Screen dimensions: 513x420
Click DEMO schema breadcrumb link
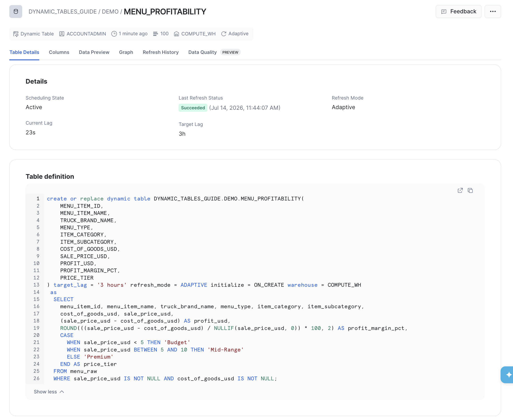pyautogui.click(x=110, y=12)
